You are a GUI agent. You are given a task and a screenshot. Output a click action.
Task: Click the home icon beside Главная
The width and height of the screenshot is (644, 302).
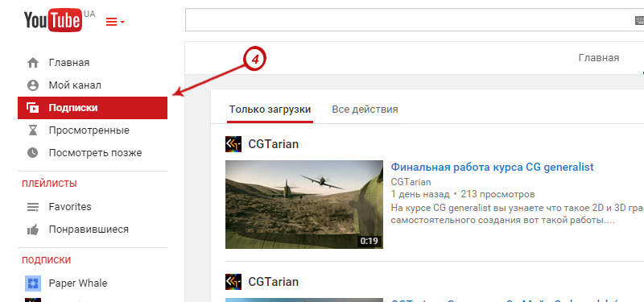click(x=32, y=63)
